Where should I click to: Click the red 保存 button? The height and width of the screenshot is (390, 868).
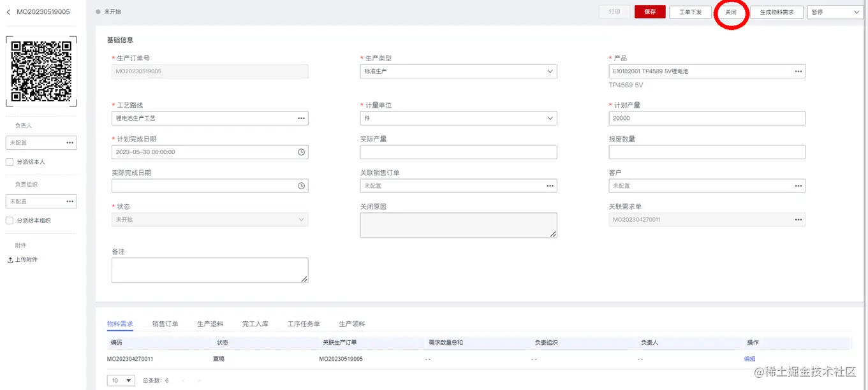coord(650,12)
